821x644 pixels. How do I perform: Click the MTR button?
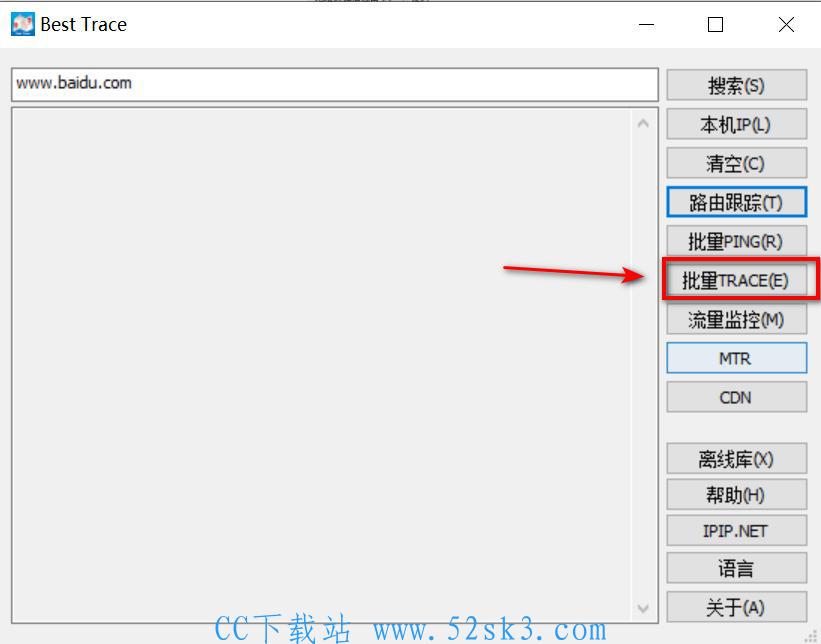[736, 358]
